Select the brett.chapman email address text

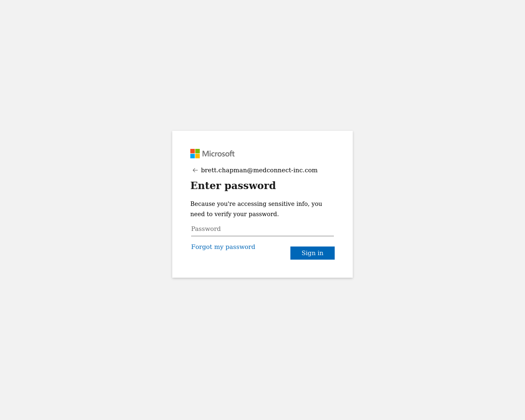click(x=259, y=170)
